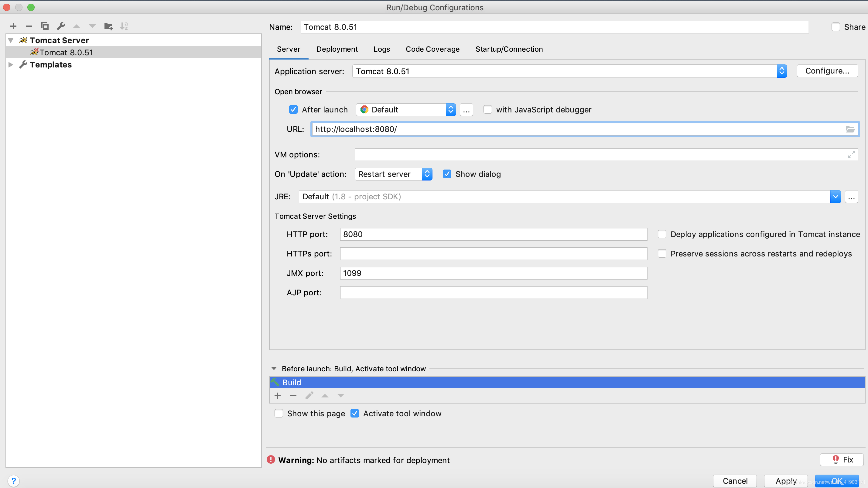This screenshot has height=488, width=868.
Task: Switch to the Code Coverage tab
Action: (432, 49)
